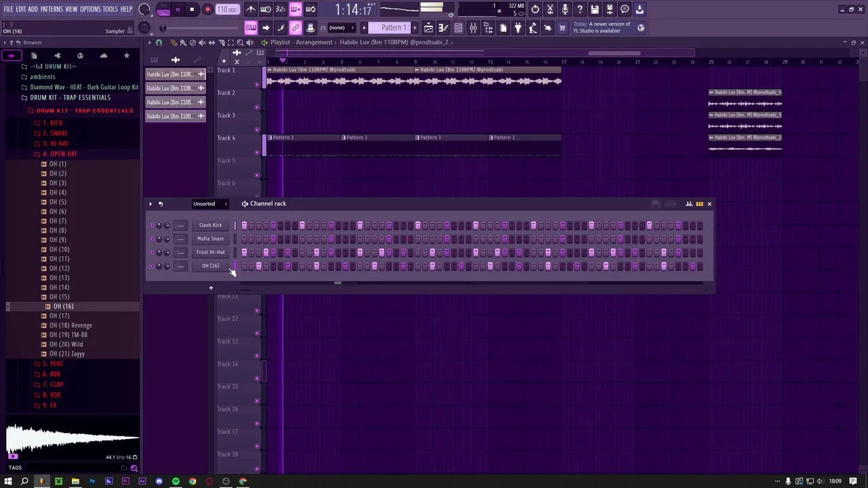868x488 pixels.
Task: Open the plugin picker plug icon
Action: tap(518, 28)
